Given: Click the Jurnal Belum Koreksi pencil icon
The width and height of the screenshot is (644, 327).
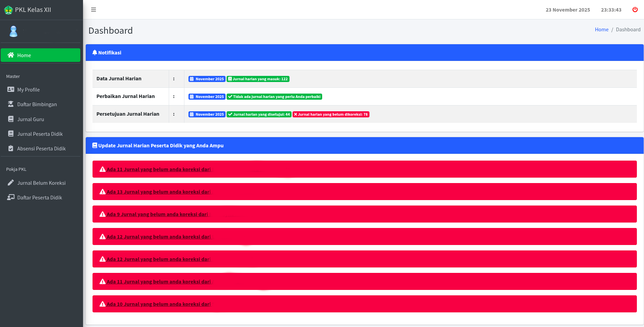Looking at the screenshot, I should [x=11, y=183].
